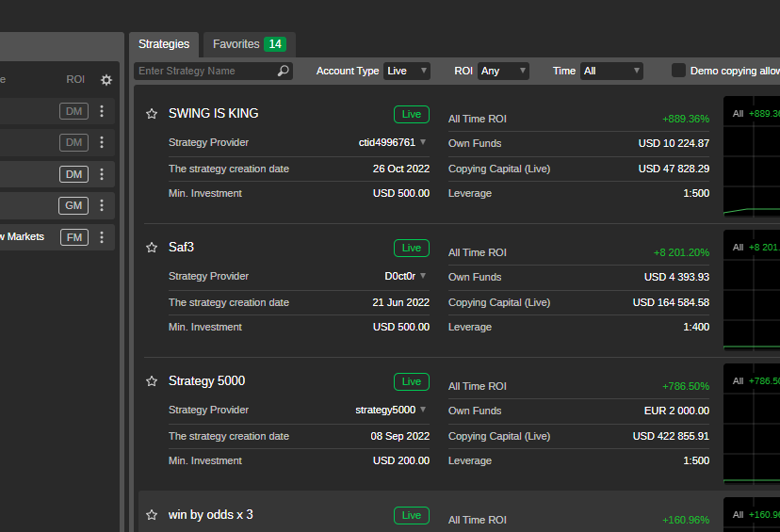Image resolution: width=780 pixels, height=532 pixels.
Task: Click the USD 164 584.58 copying capital
Action: [671, 303]
